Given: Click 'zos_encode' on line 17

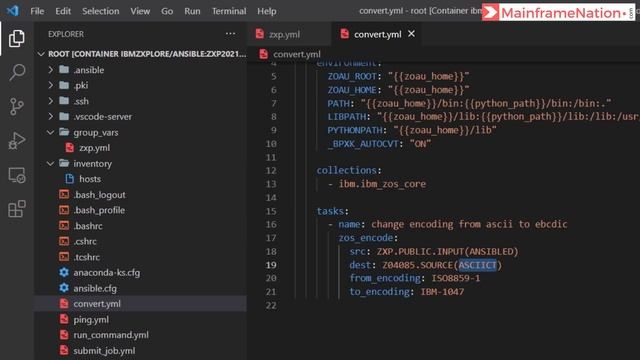Looking at the screenshot, I should (x=366, y=238).
